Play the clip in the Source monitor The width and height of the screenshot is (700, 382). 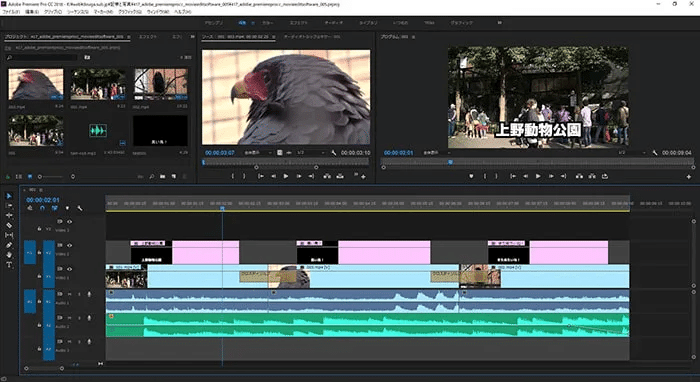(x=286, y=176)
